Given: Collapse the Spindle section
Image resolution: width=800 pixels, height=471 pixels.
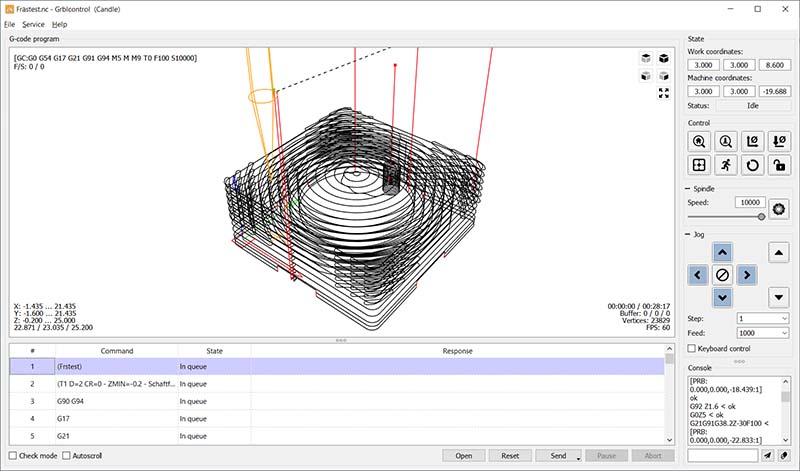Looking at the screenshot, I should [x=688, y=189].
